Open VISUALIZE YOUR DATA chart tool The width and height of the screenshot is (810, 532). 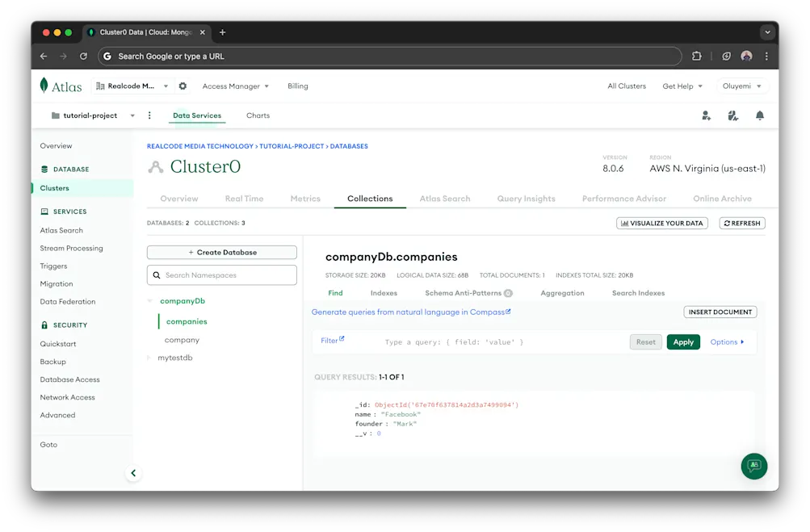[661, 223]
